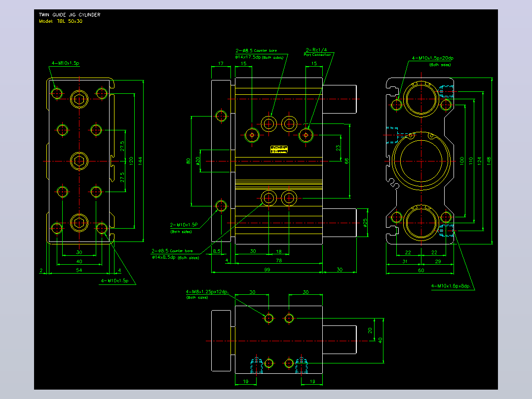The height and width of the screenshot is (399, 532).
Task: Select the "60" width dimension
Action: coord(421,271)
